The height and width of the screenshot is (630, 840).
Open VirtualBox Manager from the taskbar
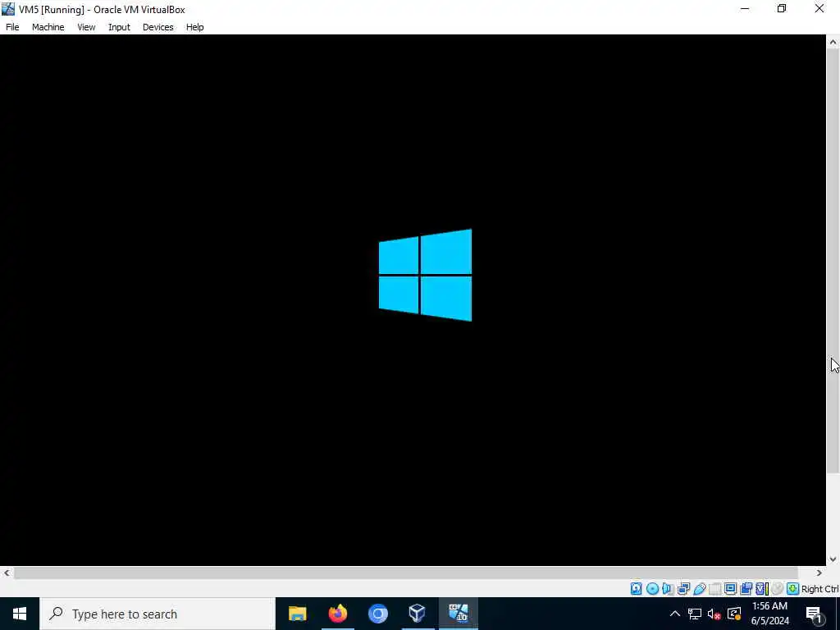[418, 614]
